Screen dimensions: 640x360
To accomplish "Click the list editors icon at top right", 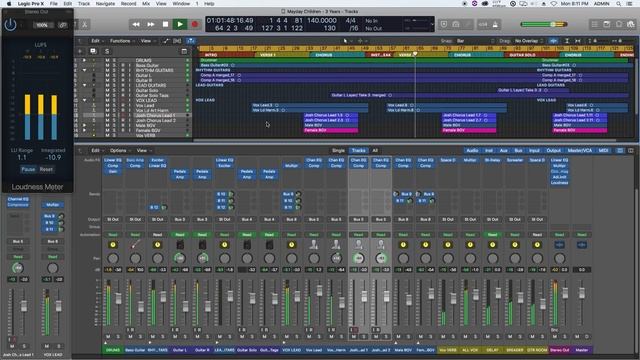I will point(595,24).
